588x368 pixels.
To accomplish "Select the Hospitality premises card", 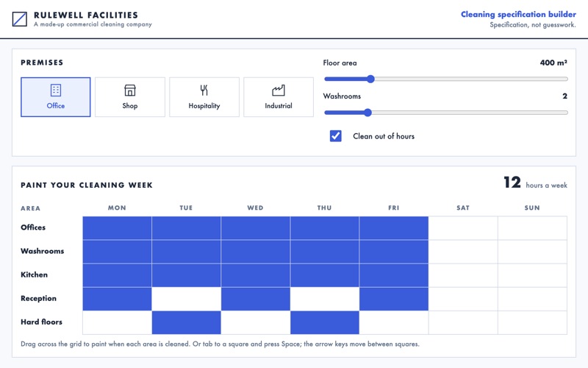I will coord(204,97).
